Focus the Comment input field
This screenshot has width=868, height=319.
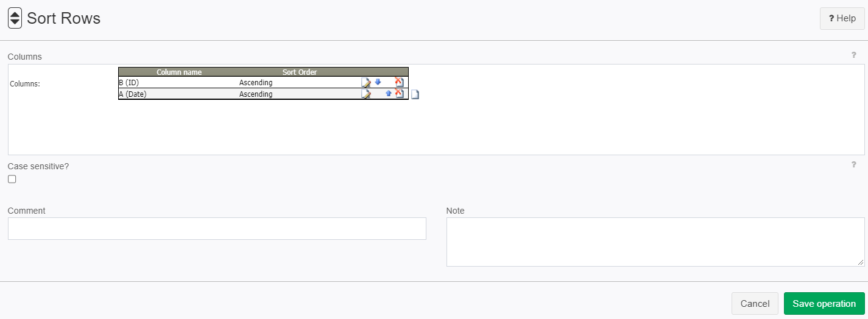tap(217, 228)
